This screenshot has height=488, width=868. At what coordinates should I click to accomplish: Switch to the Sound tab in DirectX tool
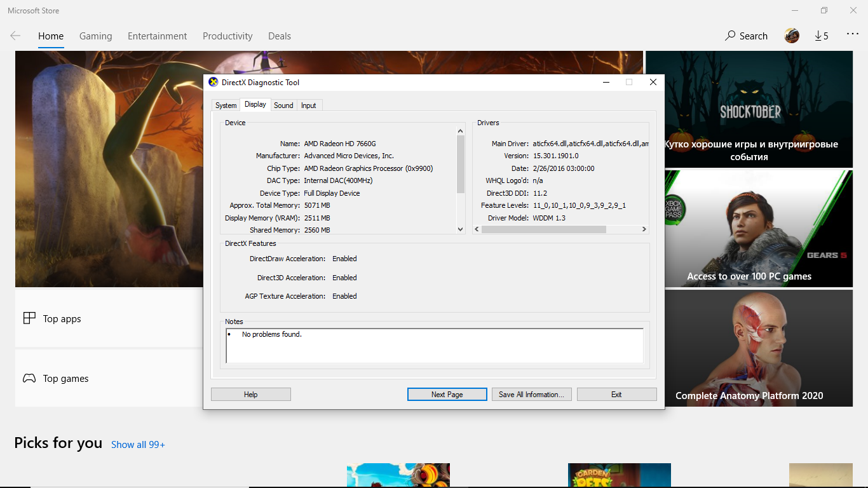coord(283,105)
